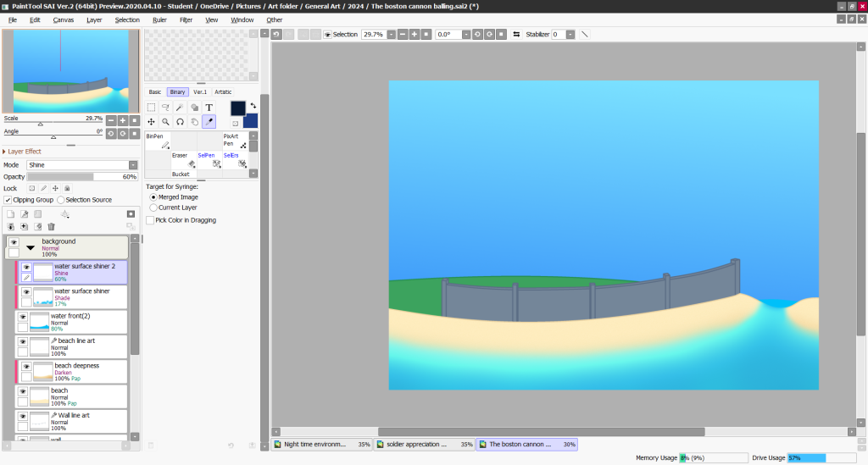Choose the rectangular Selection tool
This screenshot has height=465, width=868.
151,108
